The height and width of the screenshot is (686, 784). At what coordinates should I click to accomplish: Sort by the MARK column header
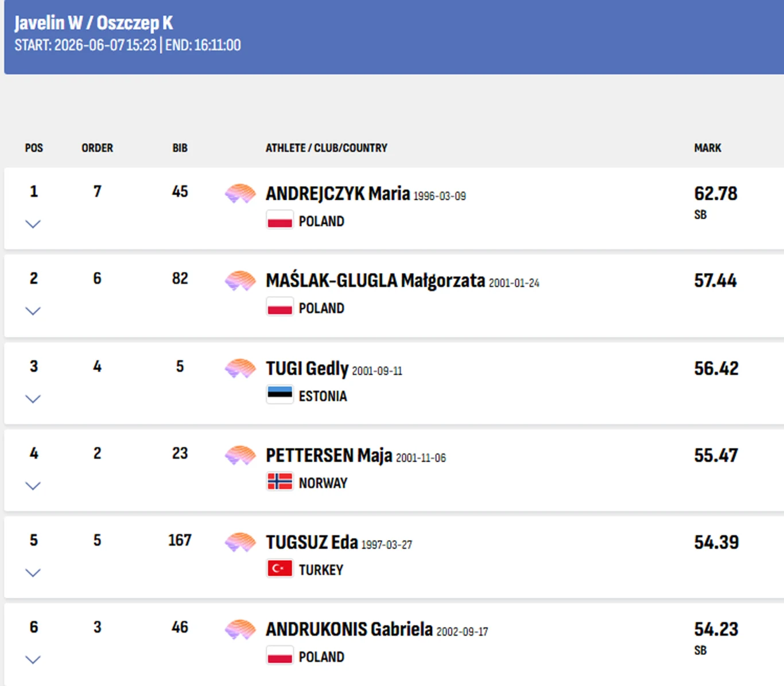(708, 148)
